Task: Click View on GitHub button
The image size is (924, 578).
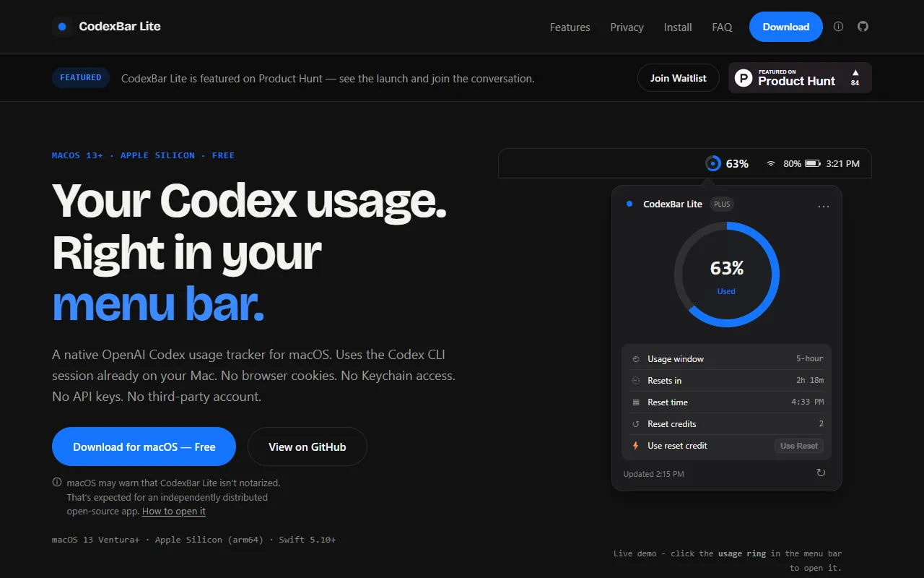Action: (x=308, y=447)
